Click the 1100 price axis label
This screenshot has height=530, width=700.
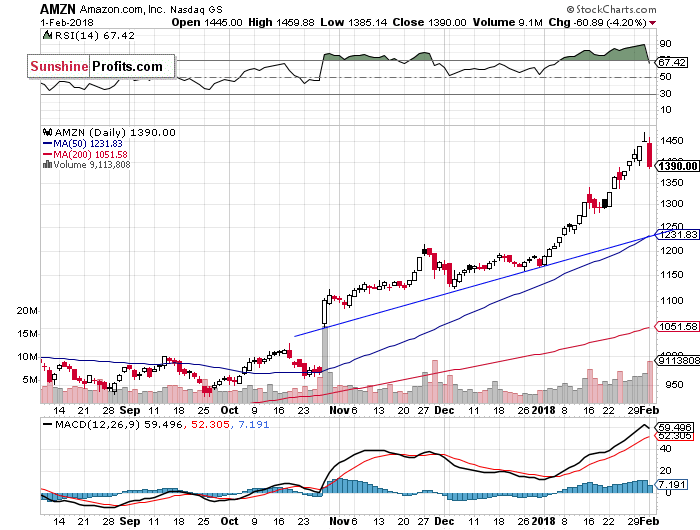[x=672, y=300]
